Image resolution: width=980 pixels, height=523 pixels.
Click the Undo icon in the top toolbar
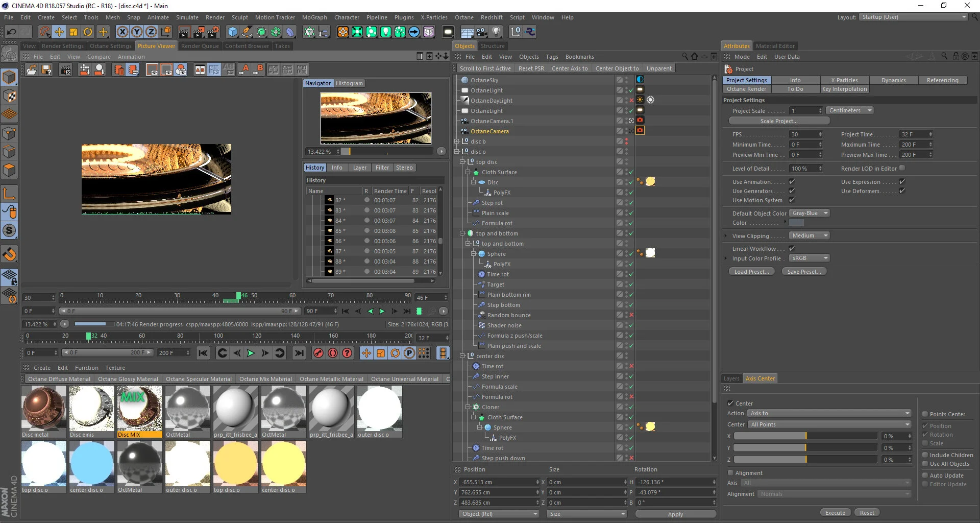(x=12, y=32)
